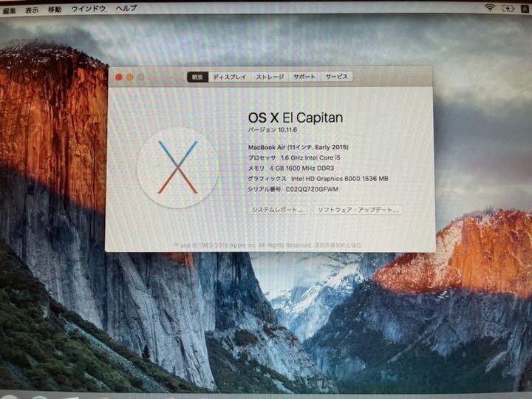Close the About This Mac window
This screenshot has height=399, width=532.
tap(119, 78)
